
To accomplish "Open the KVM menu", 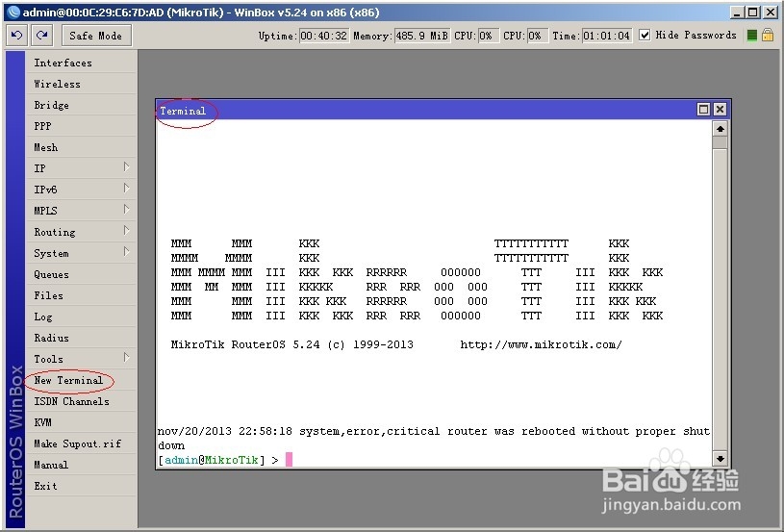I will (x=81, y=422).
